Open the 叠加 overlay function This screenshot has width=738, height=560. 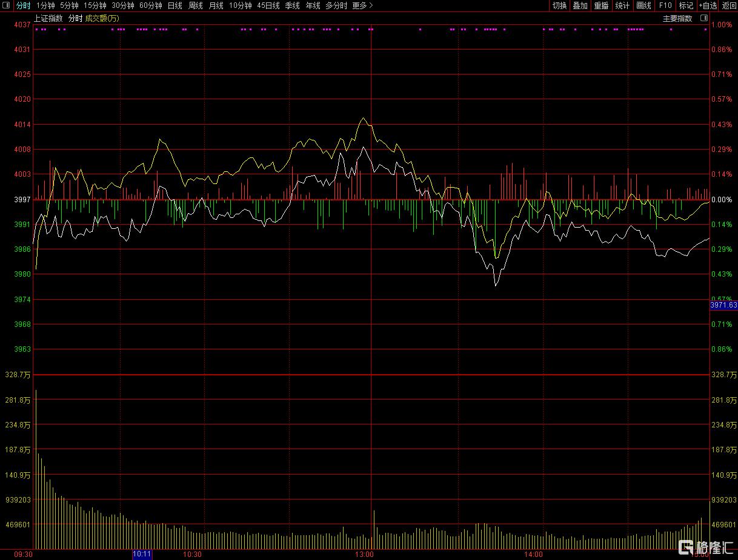(x=580, y=5)
